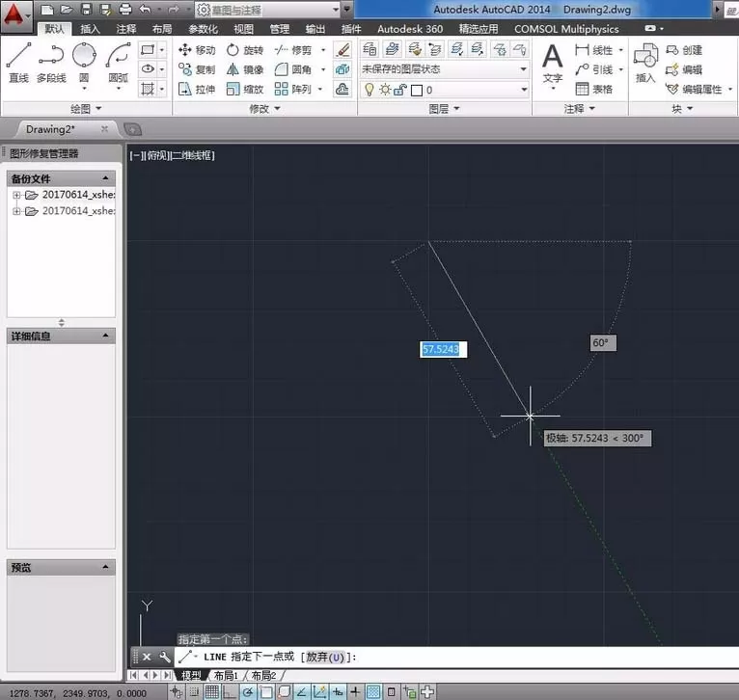Toggle Grid Display in the status bar
Screen dimensions: 739x700
[211, 692]
